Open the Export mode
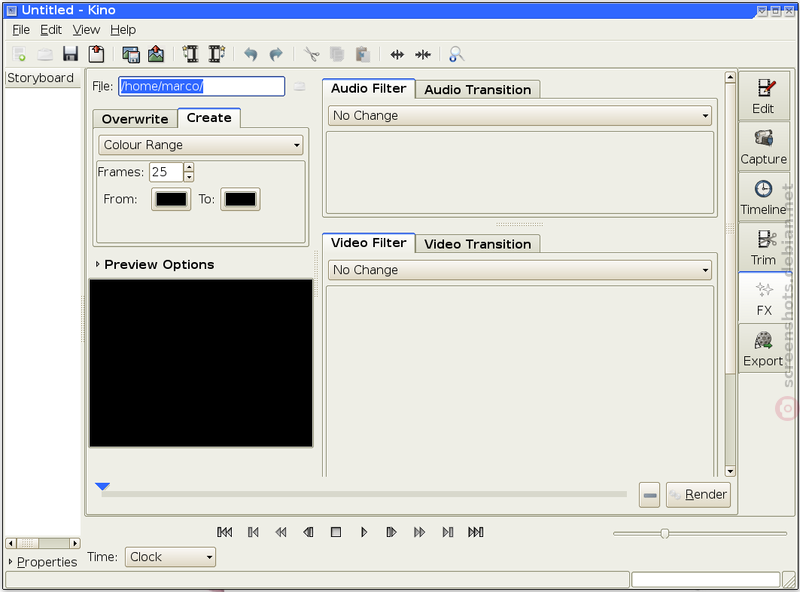The height and width of the screenshot is (592, 800). point(763,349)
